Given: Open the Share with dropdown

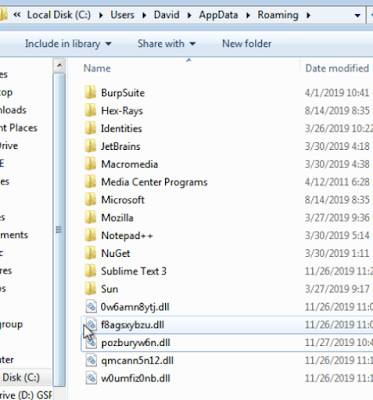Looking at the screenshot, I should [x=166, y=44].
